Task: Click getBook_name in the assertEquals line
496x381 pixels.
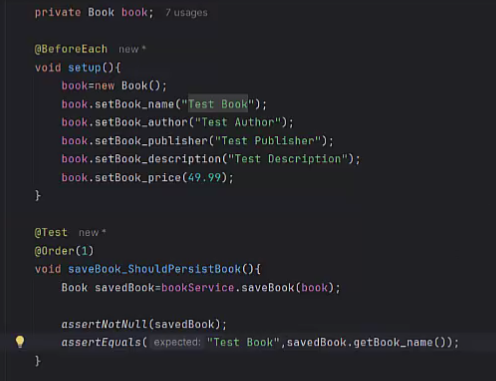Action: click(393, 342)
